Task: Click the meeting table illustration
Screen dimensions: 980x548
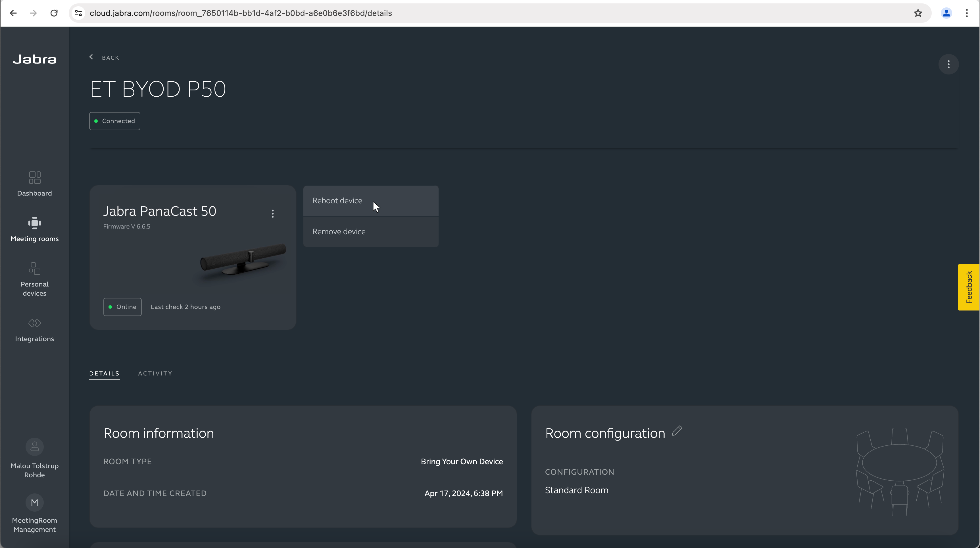Action: click(900, 472)
